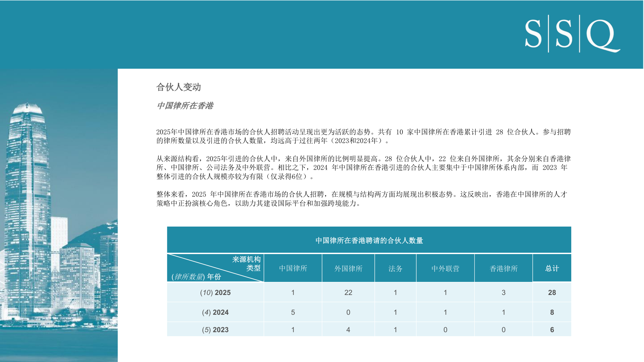
Task: Click the table title 中国律所在香港聘请的合伙人数量
Action: [x=369, y=240]
